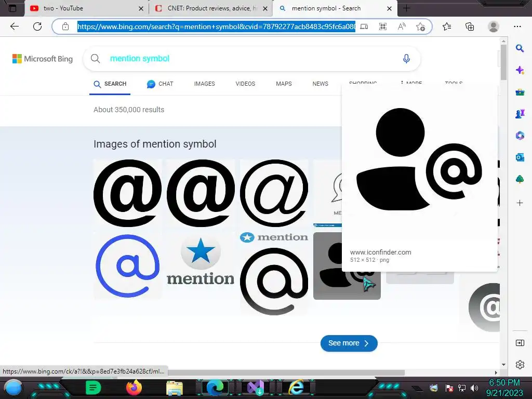Click the See more button
The height and width of the screenshot is (399, 532).
[x=349, y=343]
